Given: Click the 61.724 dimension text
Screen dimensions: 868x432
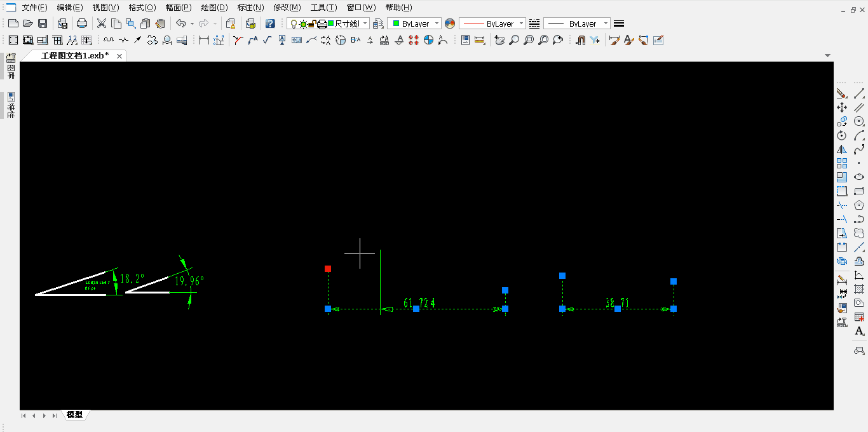Looking at the screenshot, I should pyautogui.click(x=419, y=302).
